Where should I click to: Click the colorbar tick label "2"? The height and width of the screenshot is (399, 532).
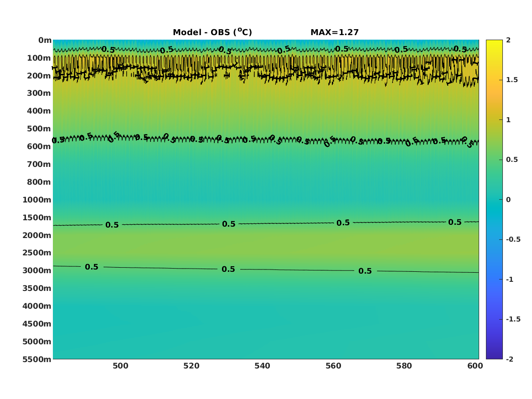click(508, 40)
